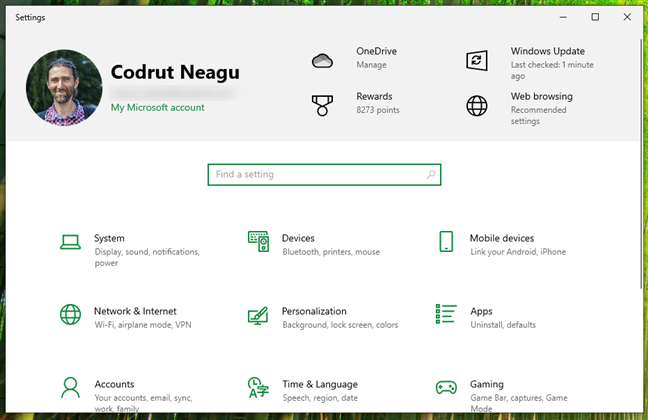Screen dimensions: 648x420
Task: Click the 8273 points text
Action: (378, 110)
